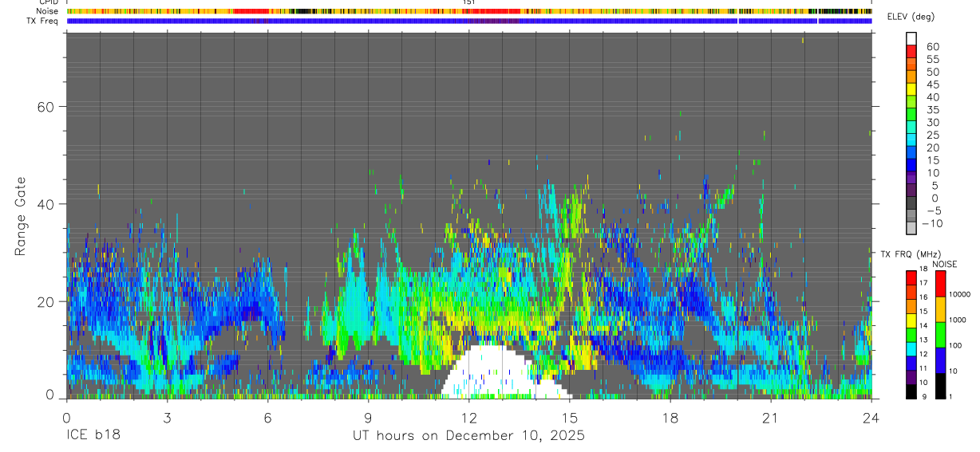Click the '40' tick label on Range Gate axis
This screenshot has height=452, width=980.
click(x=45, y=204)
